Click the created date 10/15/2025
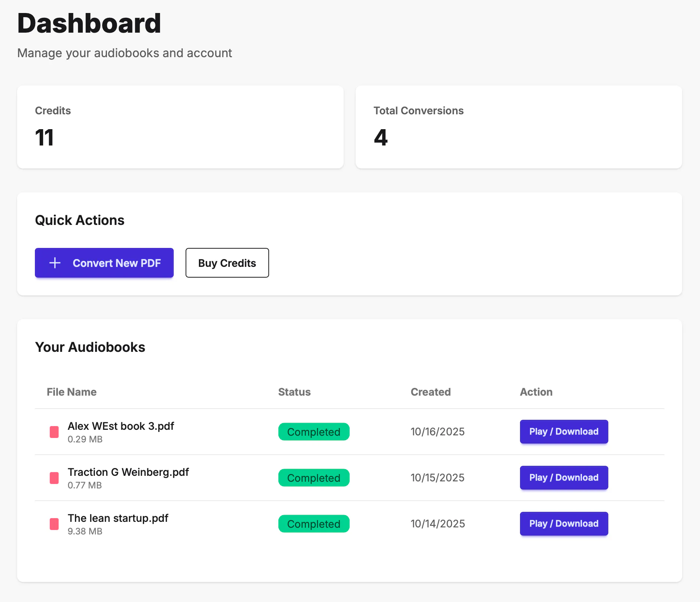The image size is (700, 602). pyautogui.click(x=438, y=478)
